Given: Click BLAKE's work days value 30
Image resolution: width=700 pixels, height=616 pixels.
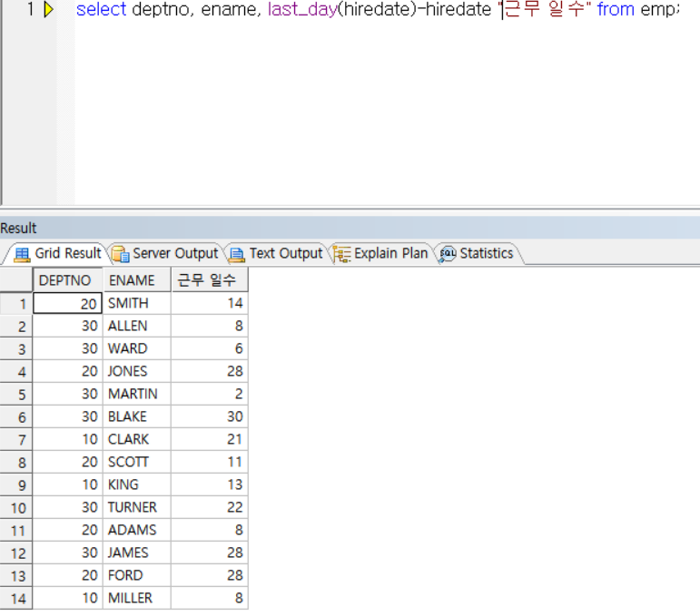Looking at the screenshot, I should pos(210,417).
